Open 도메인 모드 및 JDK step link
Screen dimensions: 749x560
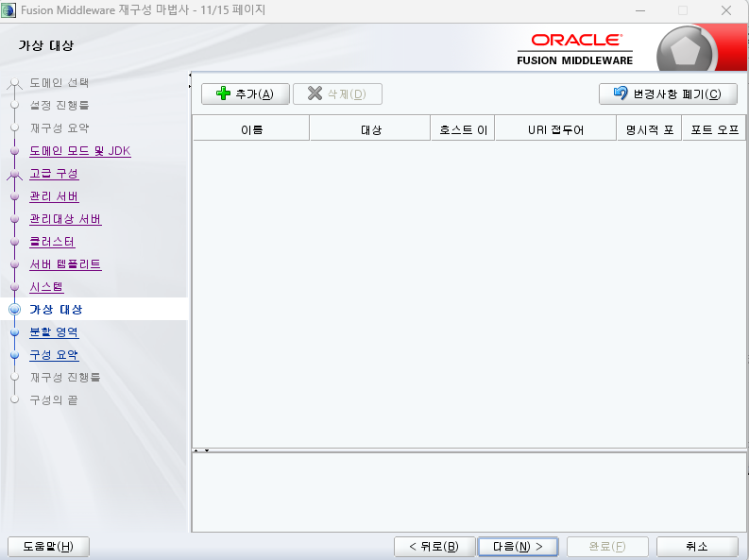pos(80,151)
